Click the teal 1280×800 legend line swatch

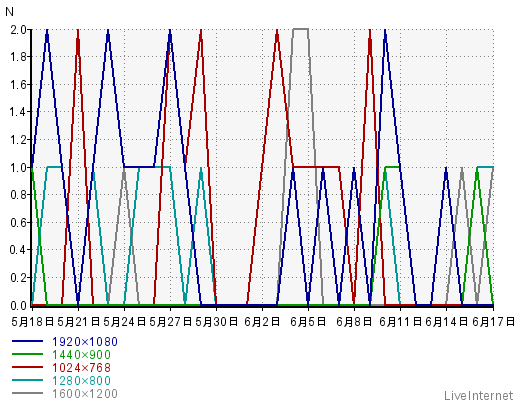[x=27, y=380]
